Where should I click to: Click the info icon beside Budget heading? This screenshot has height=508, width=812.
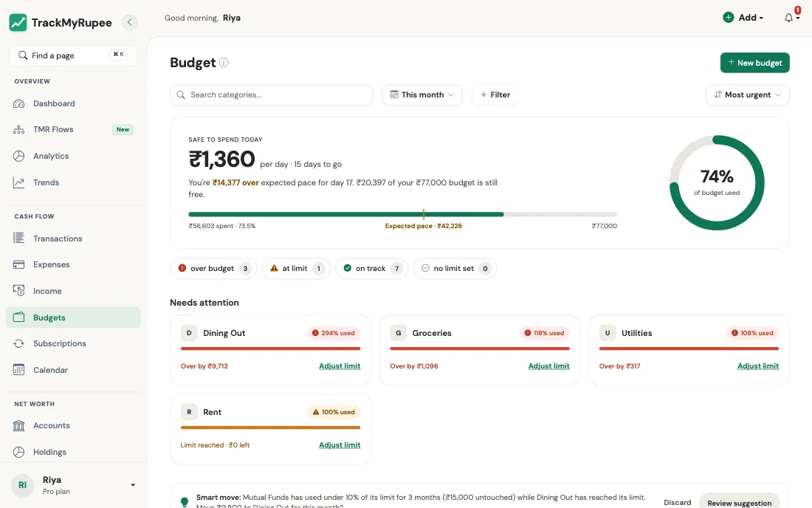click(x=224, y=63)
